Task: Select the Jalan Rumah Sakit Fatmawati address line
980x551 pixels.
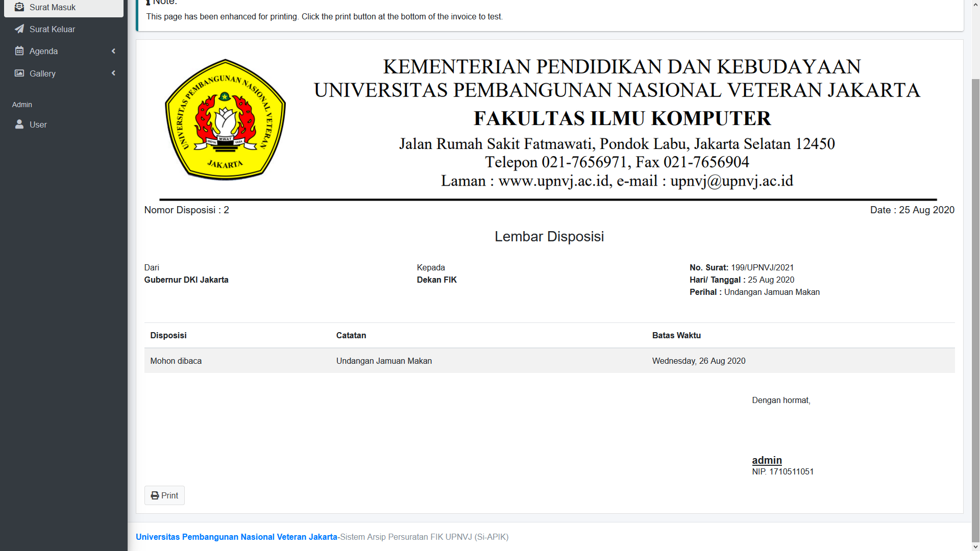Action: point(617,144)
